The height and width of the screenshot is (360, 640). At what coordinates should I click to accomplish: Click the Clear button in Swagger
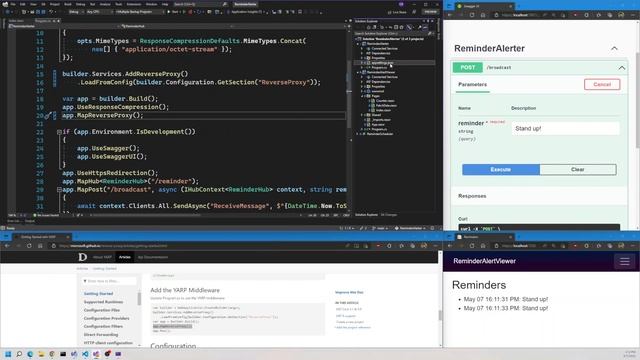[x=578, y=169]
